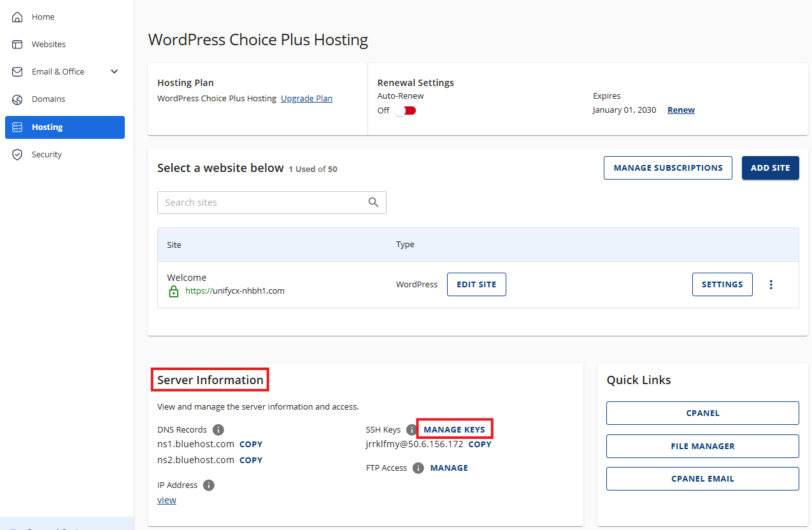Expand the Email & Office section
Image resolution: width=812 pixels, height=530 pixels.
pyautogui.click(x=114, y=71)
